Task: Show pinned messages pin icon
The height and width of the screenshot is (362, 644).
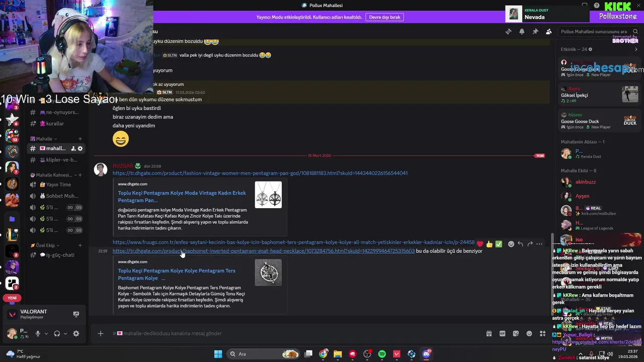Action: tap(535, 31)
